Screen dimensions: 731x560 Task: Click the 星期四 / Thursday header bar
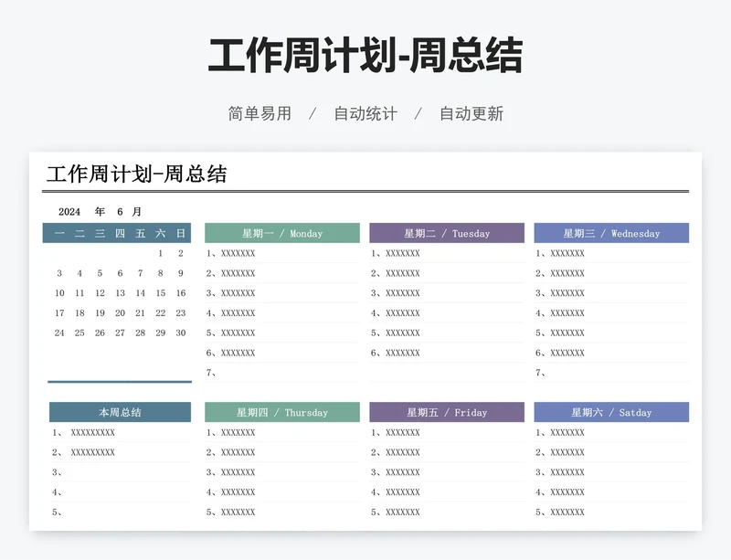point(281,412)
